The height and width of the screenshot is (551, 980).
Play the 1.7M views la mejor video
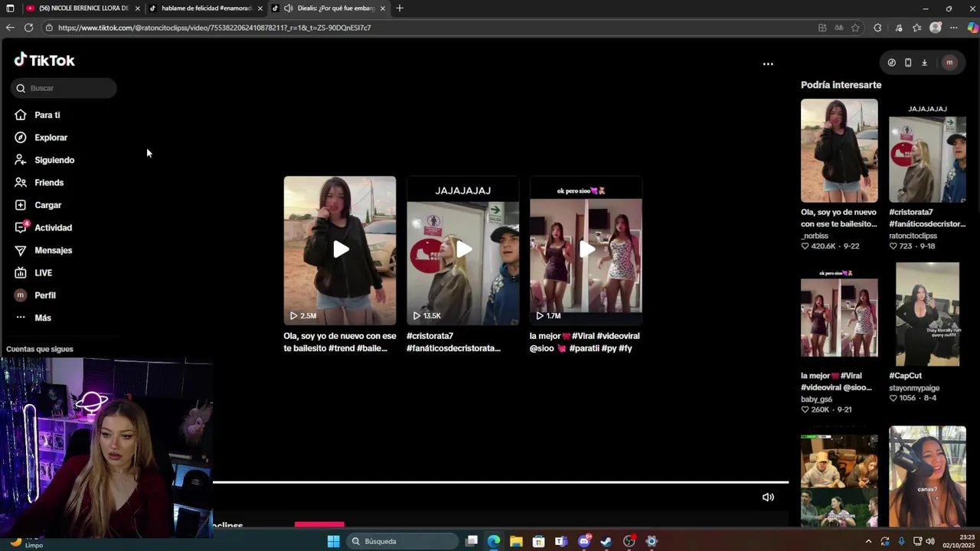(586, 250)
